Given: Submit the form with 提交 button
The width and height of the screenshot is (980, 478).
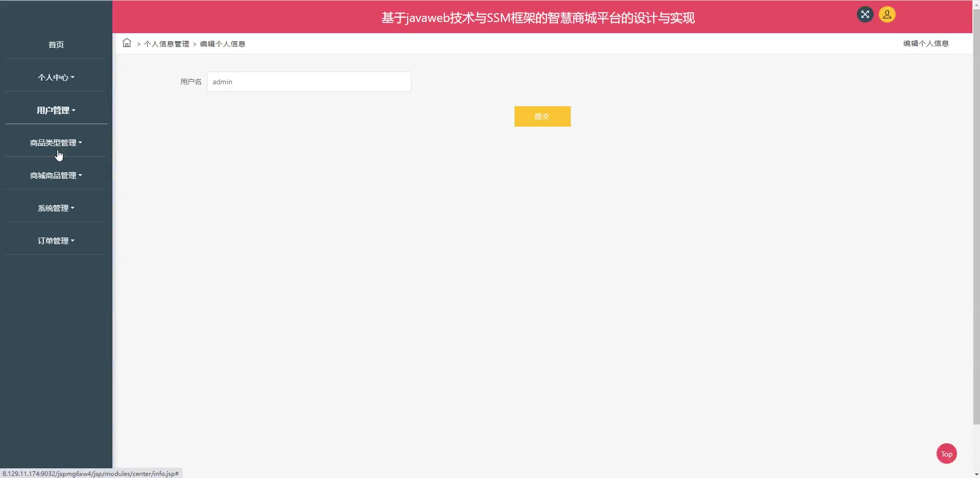Looking at the screenshot, I should pos(543,116).
